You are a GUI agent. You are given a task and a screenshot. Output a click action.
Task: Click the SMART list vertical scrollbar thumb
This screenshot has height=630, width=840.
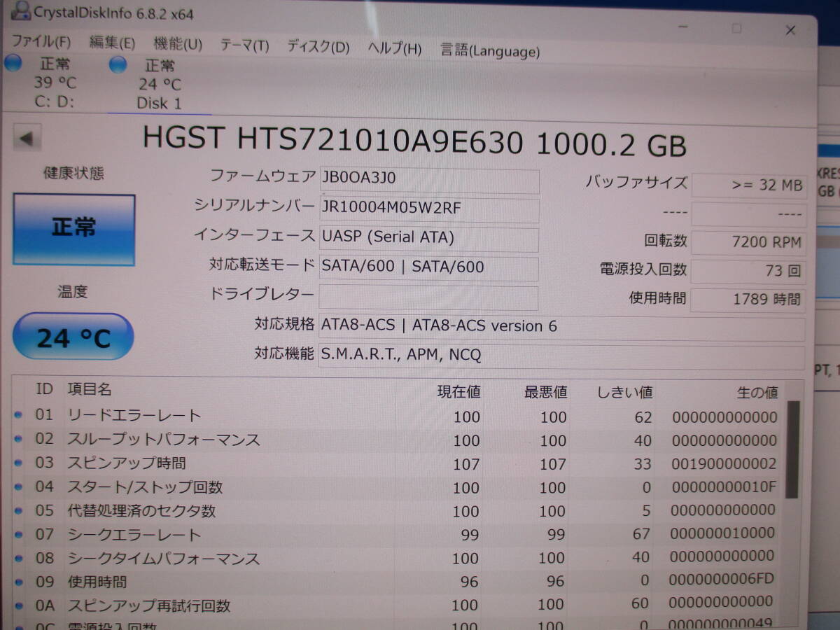point(792,449)
